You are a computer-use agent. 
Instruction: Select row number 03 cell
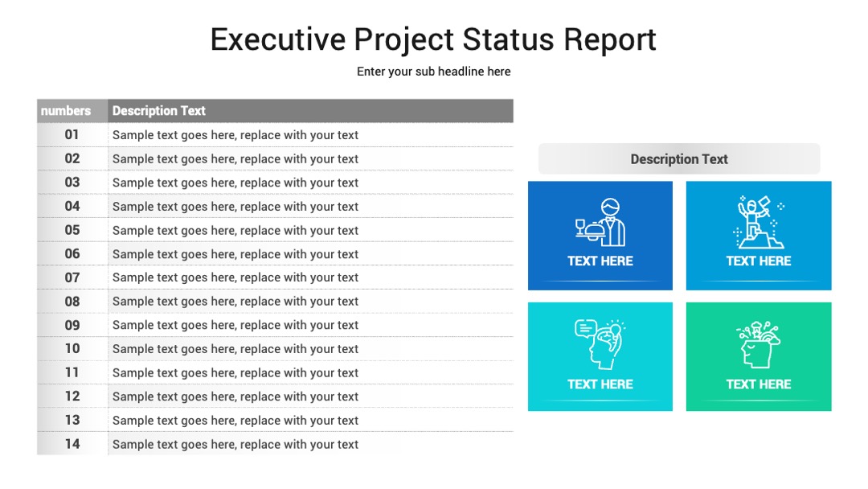point(72,183)
